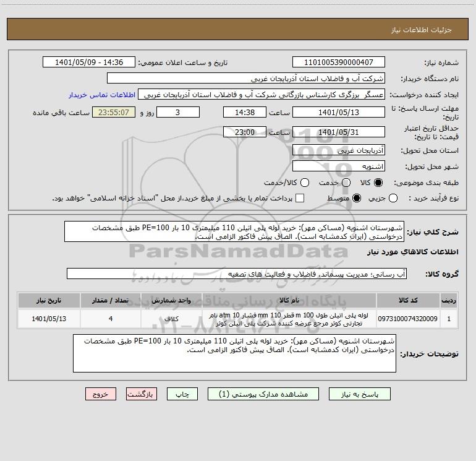Click the ایجاد کننده درخواست field

(x=261, y=95)
